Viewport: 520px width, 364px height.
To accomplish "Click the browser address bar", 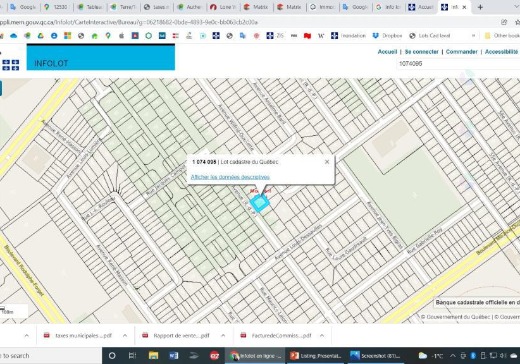I will (247, 22).
